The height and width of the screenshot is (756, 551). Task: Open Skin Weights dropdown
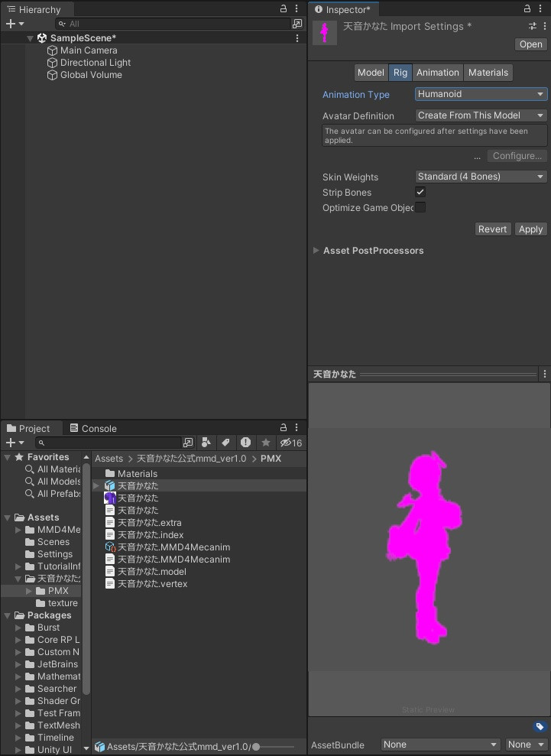point(481,177)
